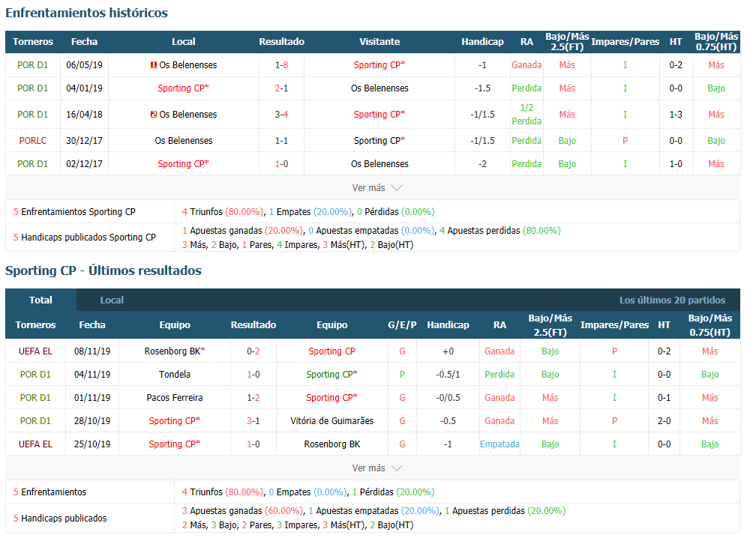Click handicap value -2 in 02/12/17 row

[482, 164]
